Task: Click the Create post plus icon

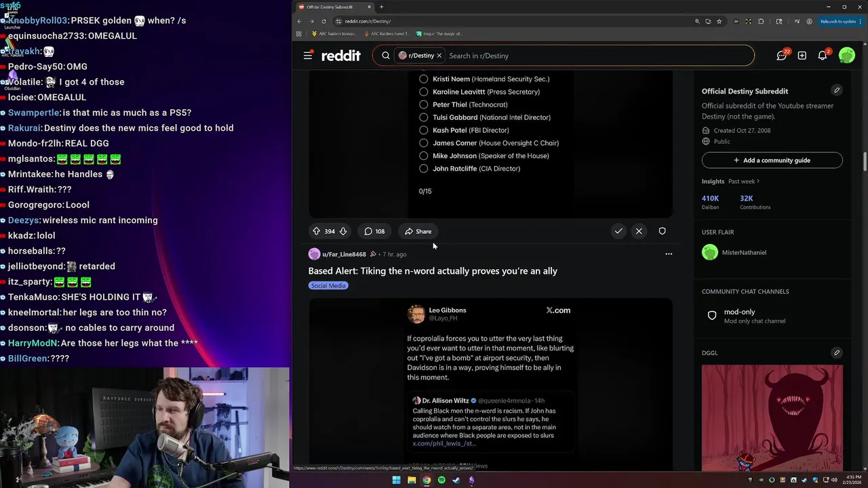Action: pyautogui.click(x=802, y=56)
